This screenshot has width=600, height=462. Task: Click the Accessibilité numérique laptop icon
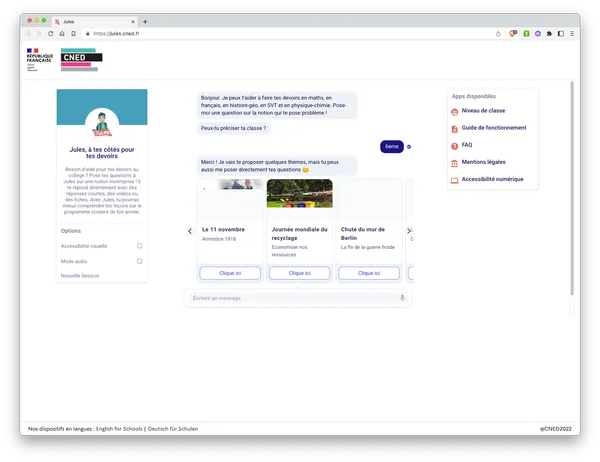coord(455,180)
